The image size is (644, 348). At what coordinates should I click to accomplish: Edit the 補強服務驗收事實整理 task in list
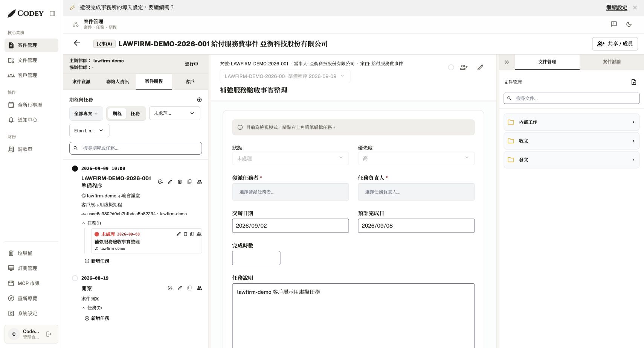pyautogui.click(x=179, y=234)
